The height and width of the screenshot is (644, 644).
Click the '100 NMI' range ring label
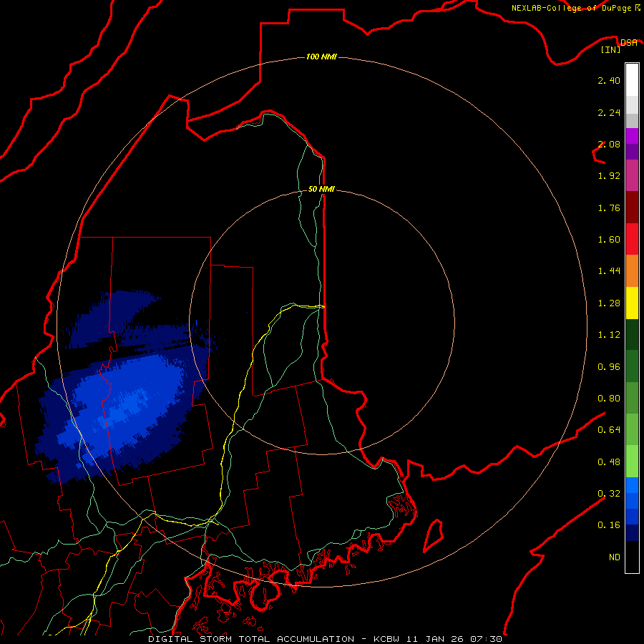coord(321,57)
